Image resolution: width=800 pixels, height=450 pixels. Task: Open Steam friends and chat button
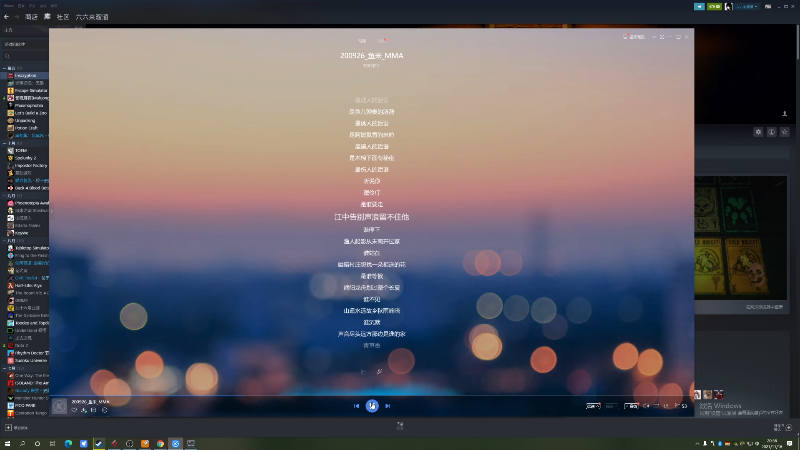tap(783, 427)
